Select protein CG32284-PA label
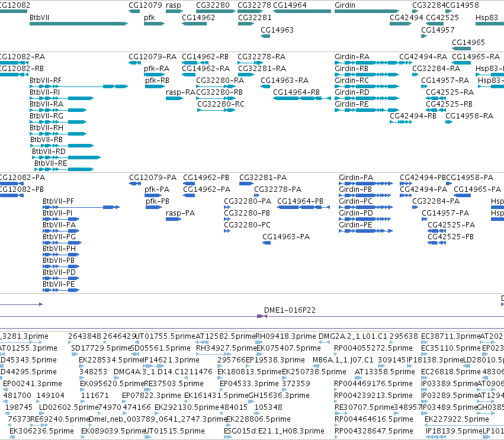The height and width of the screenshot is (440, 504). [x=436, y=201]
